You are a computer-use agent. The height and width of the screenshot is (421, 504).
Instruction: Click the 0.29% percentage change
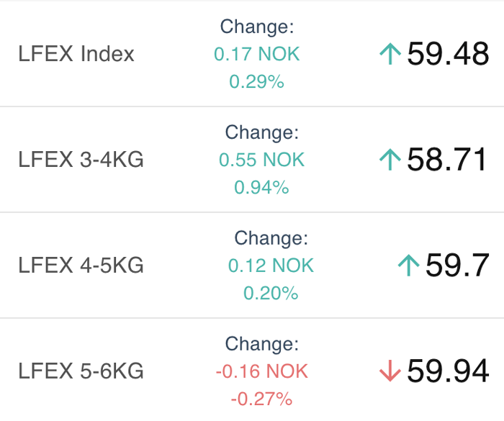click(256, 81)
